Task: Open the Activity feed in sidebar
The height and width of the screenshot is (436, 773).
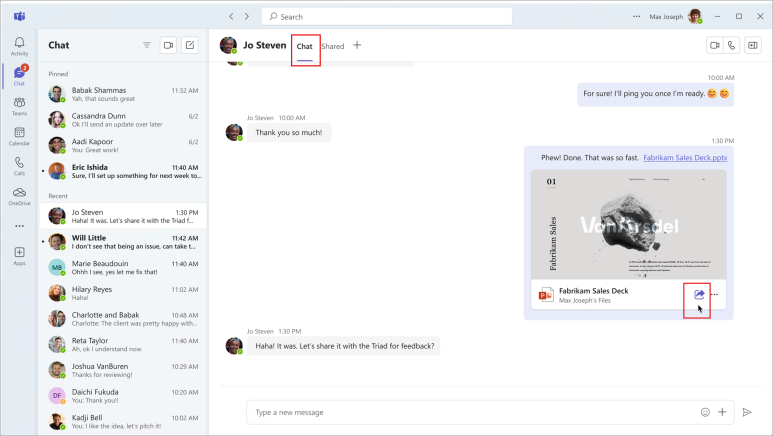Action: pyautogui.click(x=19, y=45)
